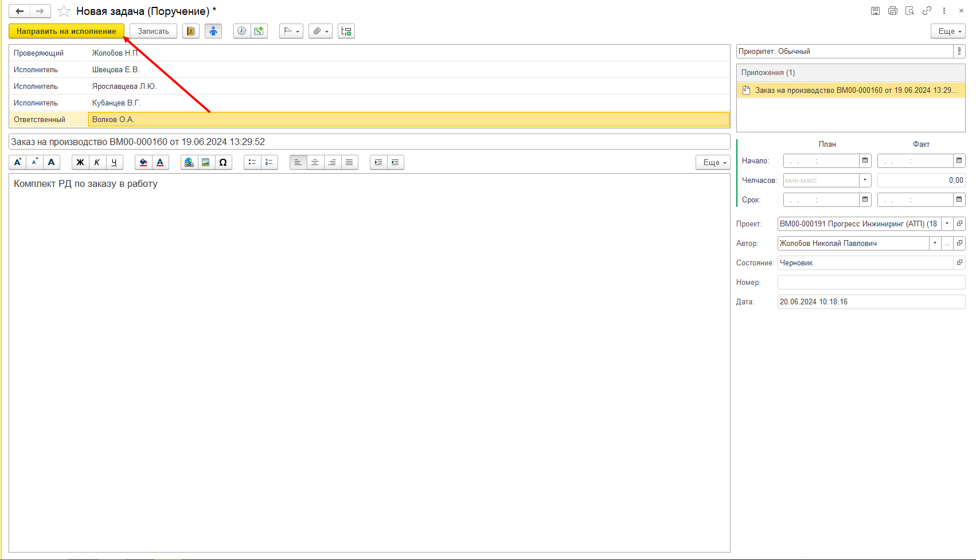Increase paragraph indent
This screenshot has width=976, height=560.
pos(378,162)
